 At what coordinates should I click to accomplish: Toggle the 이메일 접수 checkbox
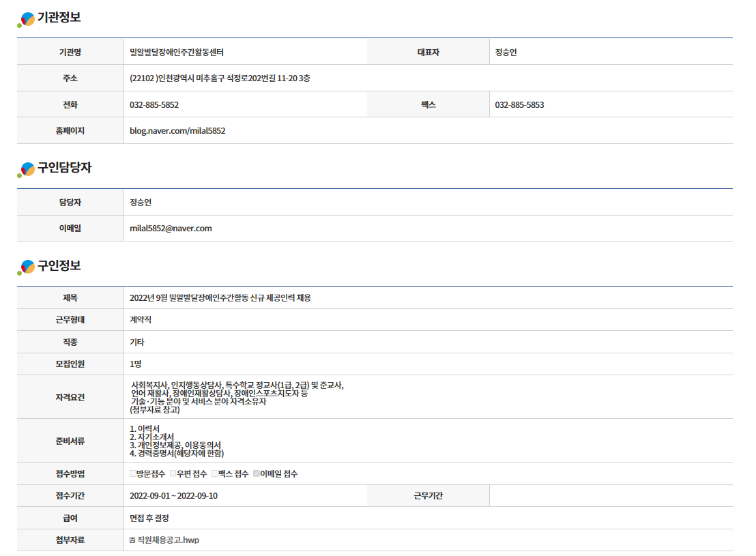click(x=256, y=473)
